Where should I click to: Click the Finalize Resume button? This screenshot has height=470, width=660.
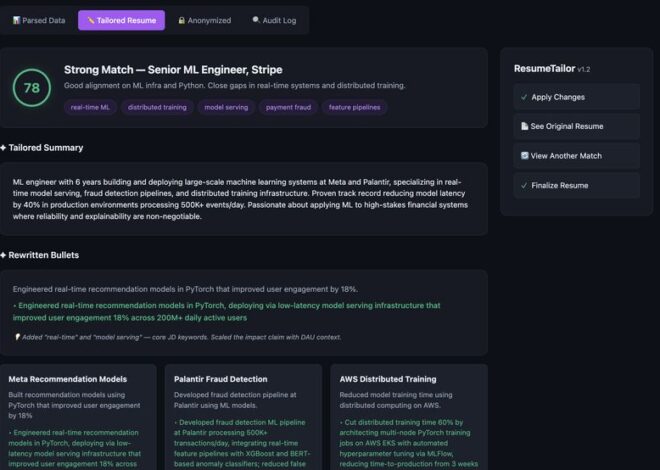tap(576, 186)
